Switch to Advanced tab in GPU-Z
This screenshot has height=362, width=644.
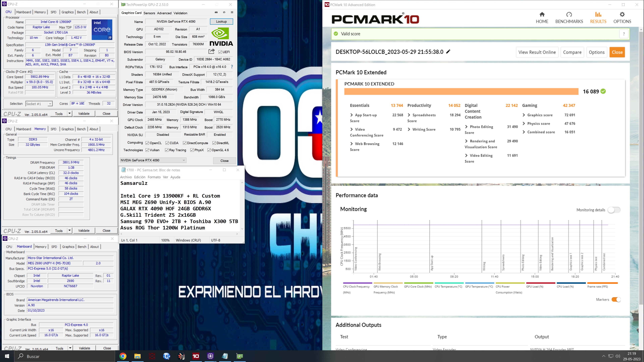pos(164,13)
